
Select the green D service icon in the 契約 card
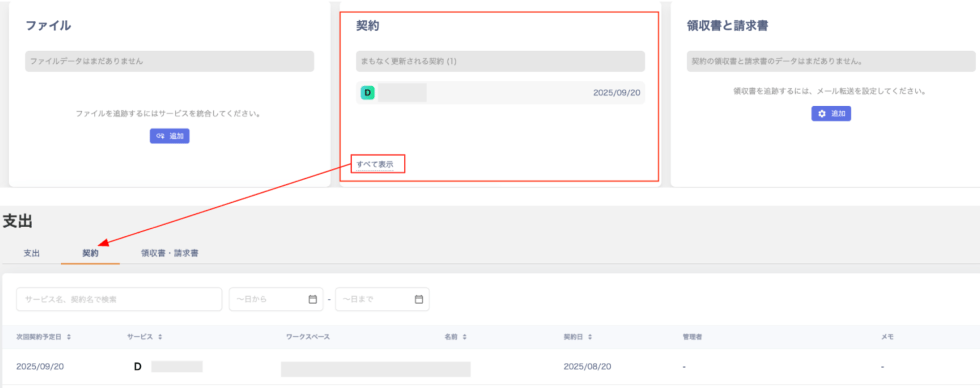pos(367,92)
